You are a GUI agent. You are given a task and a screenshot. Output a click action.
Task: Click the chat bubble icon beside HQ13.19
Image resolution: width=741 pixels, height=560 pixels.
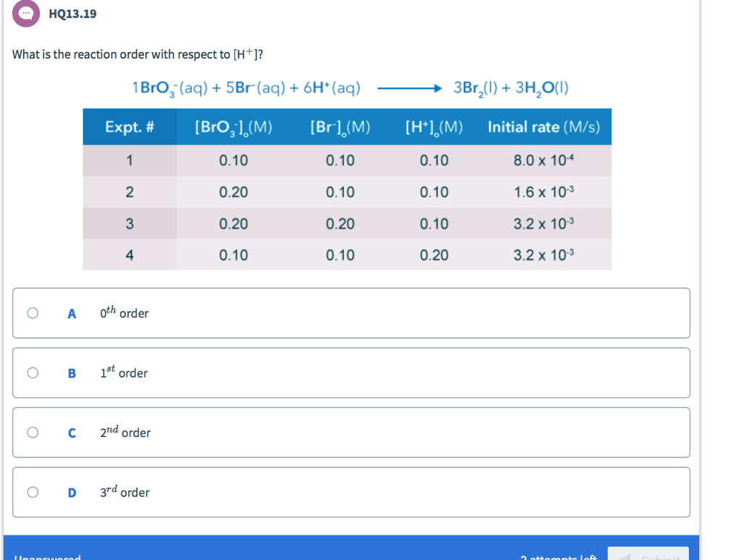point(26,14)
